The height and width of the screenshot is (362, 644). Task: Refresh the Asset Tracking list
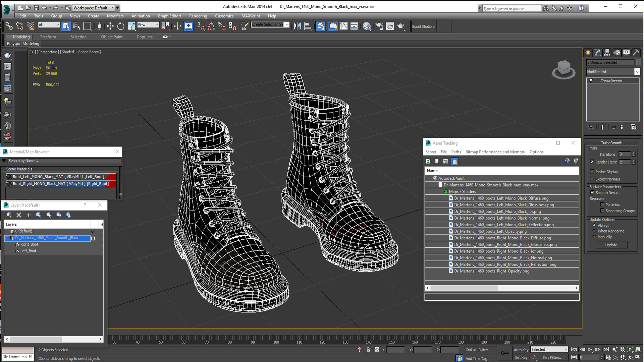(x=428, y=161)
